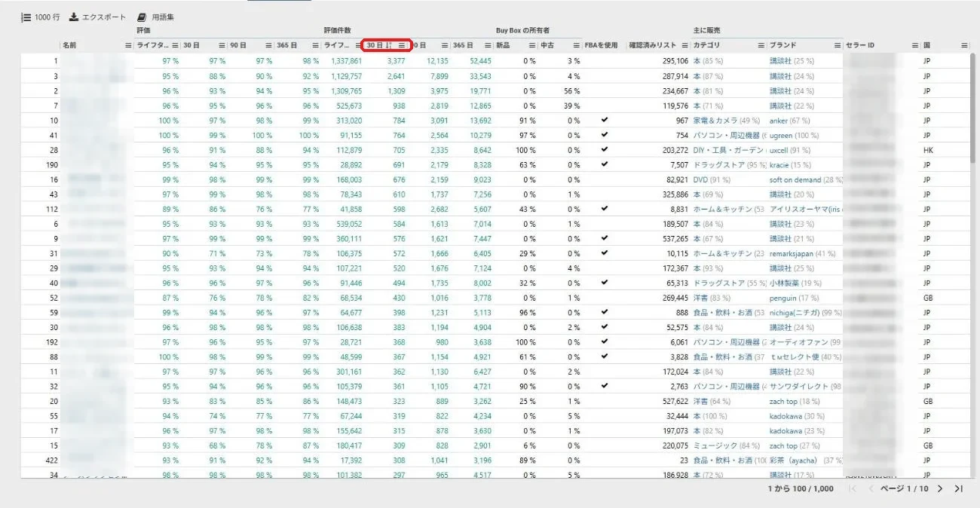Open category link 家電&カメラ (49 %)

(x=727, y=121)
